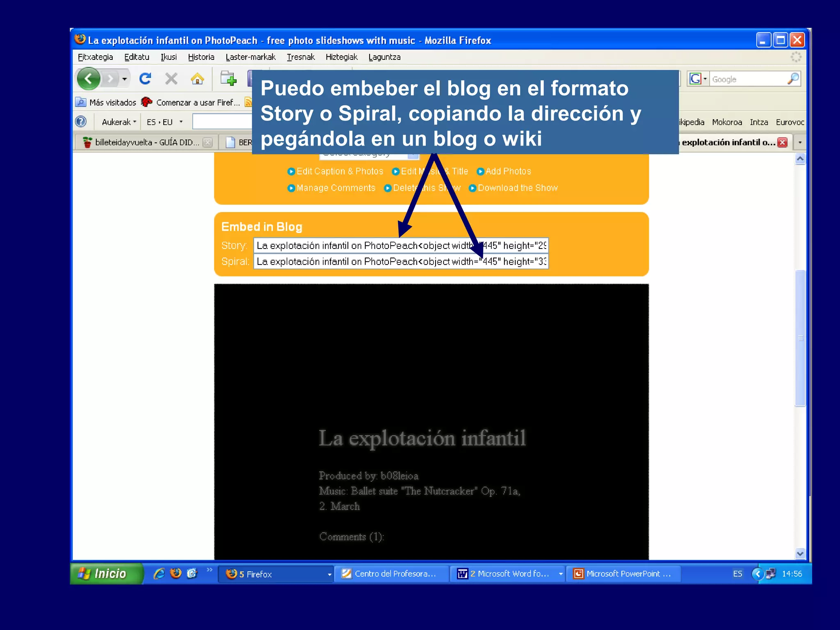840x630 pixels.
Task: Click Edit Caption & Photos link
Action: (336, 171)
